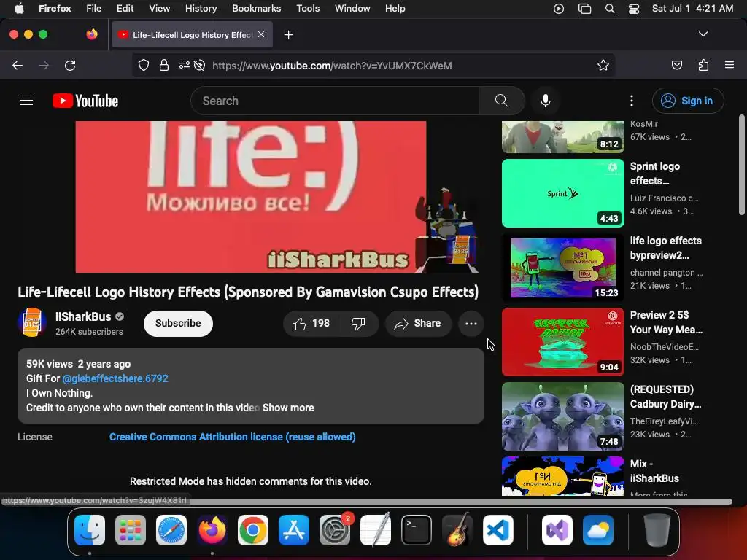Open Google Chrome from the Dock

click(253, 530)
